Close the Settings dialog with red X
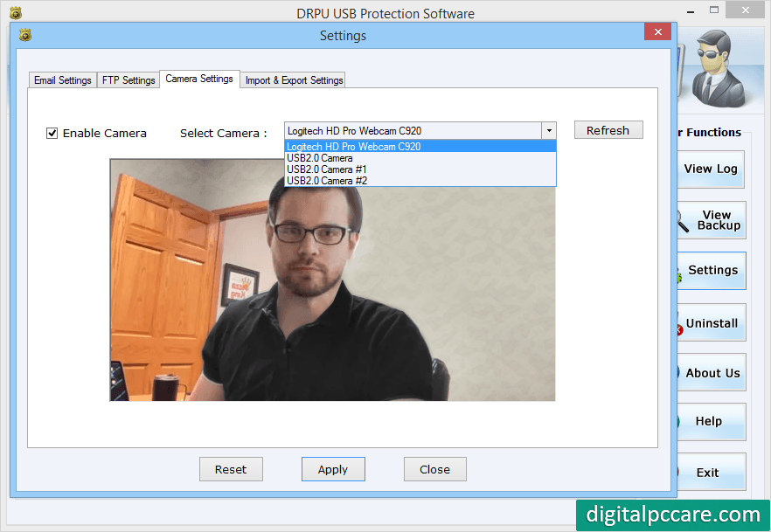This screenshot has height=532, width=771. pyautogui.click(x=658, y=32)
